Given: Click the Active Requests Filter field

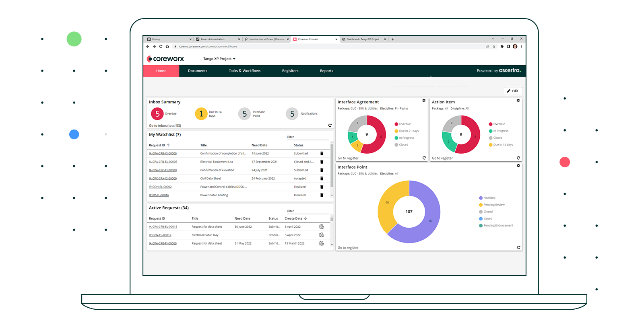Looking at the screenshot, I should pos(308,211).
